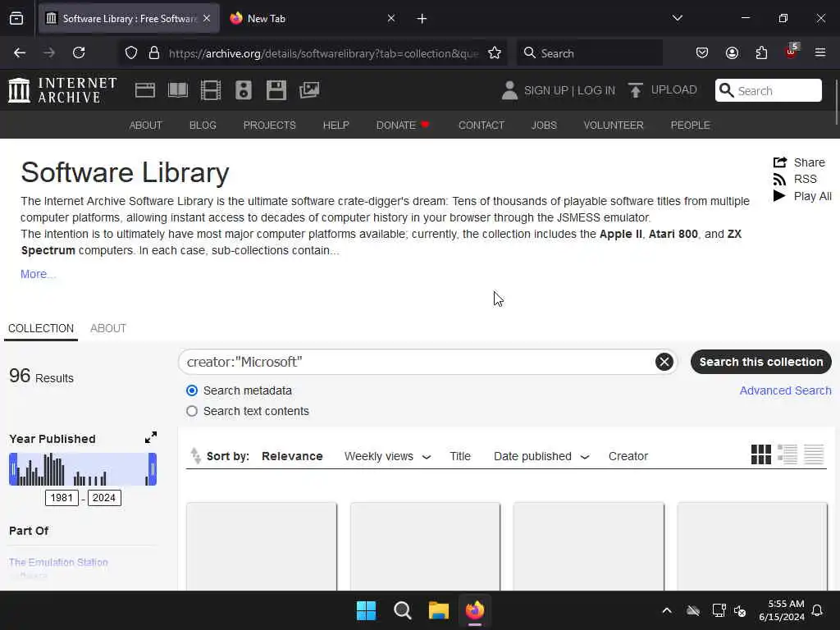
Task: Open the Firefox account icon
Action: pyautogui.click(x=732, y=52)
